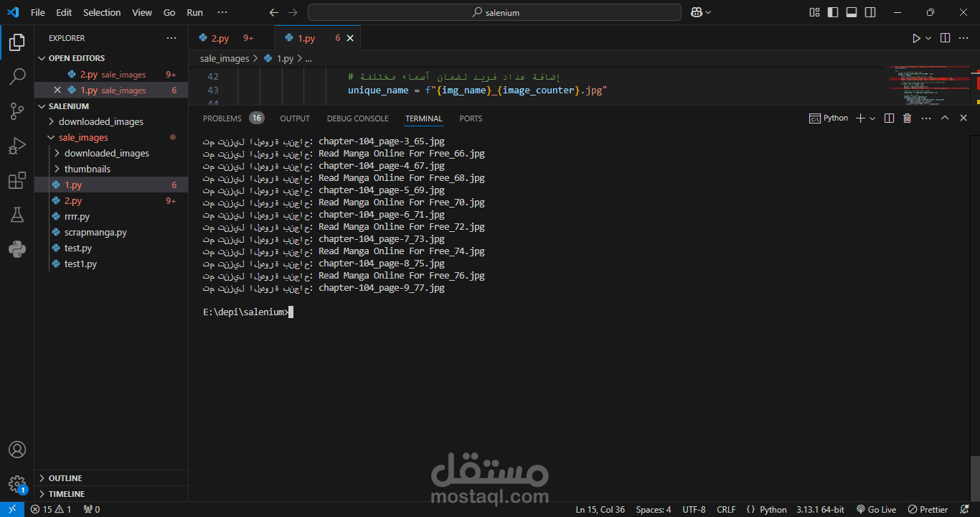Click the search box labeled salenium
The image size is (980, 517).
point(494,11)
